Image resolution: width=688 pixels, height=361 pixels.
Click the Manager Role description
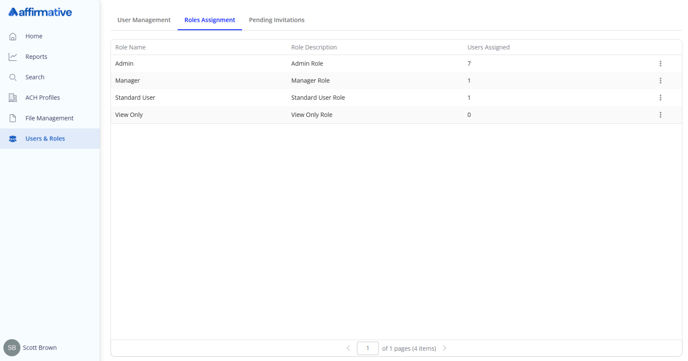tap(311, 81)
